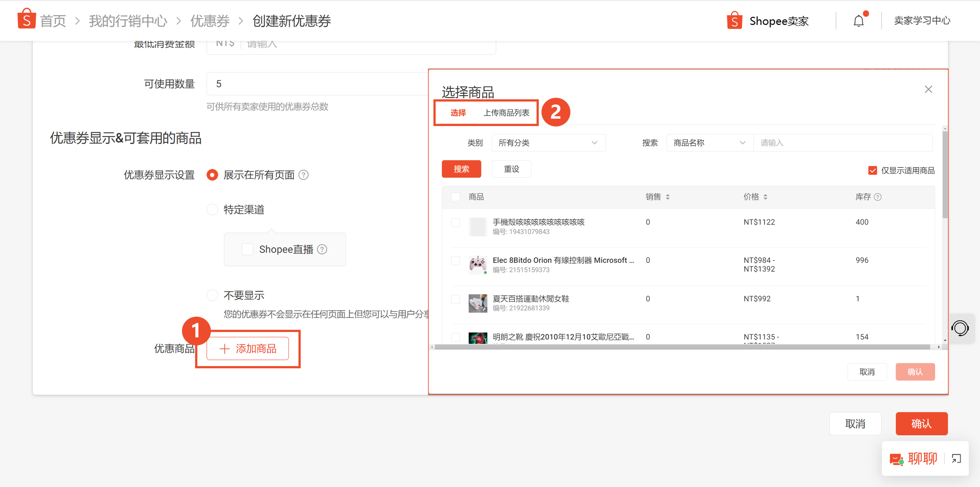The height and width of the screenshot is (487, 980).
Task: Focus product search 请输入 field
Action: [843, 143]
